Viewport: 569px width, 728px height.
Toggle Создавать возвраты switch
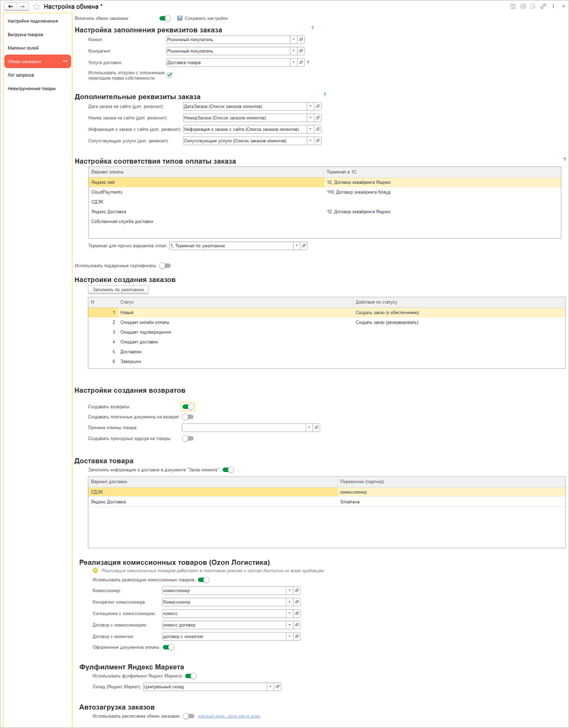pyautogui.click(x=188, y=407)
